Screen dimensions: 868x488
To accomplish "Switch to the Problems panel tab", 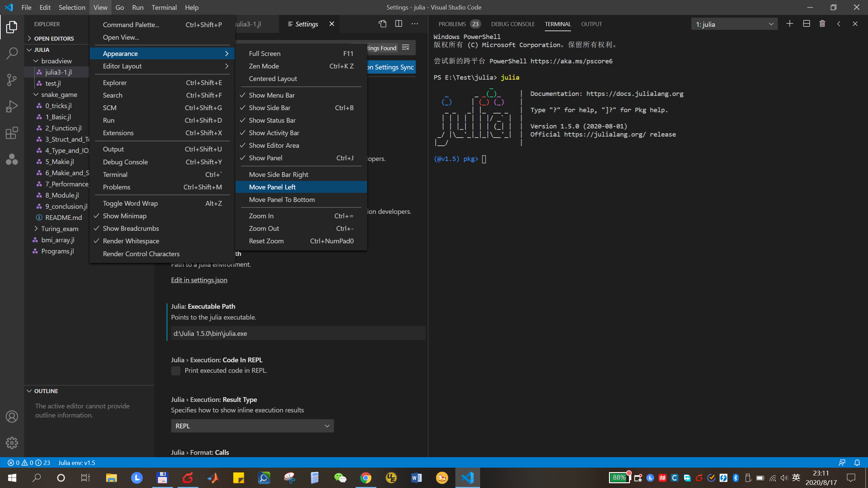I will 452,24.
